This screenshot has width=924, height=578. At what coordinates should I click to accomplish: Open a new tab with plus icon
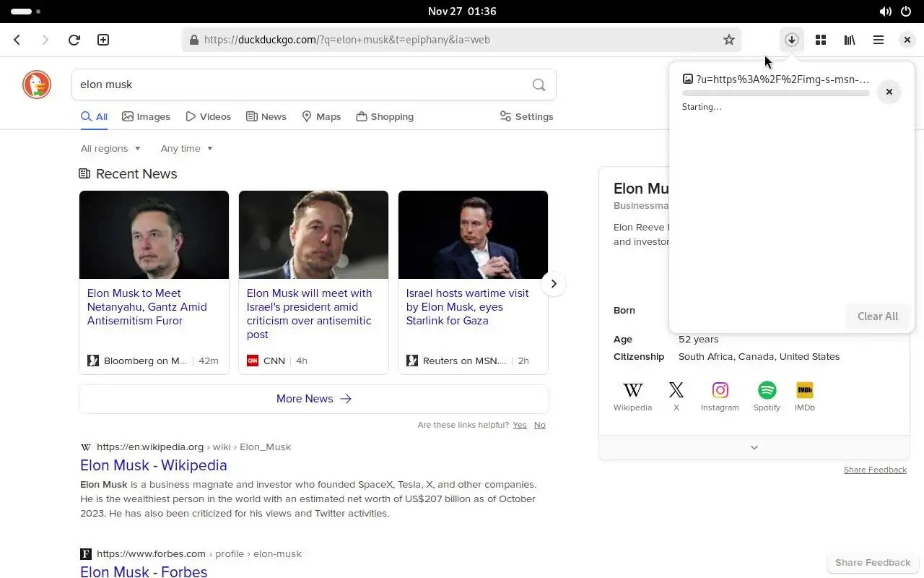[x=103, y=40]
